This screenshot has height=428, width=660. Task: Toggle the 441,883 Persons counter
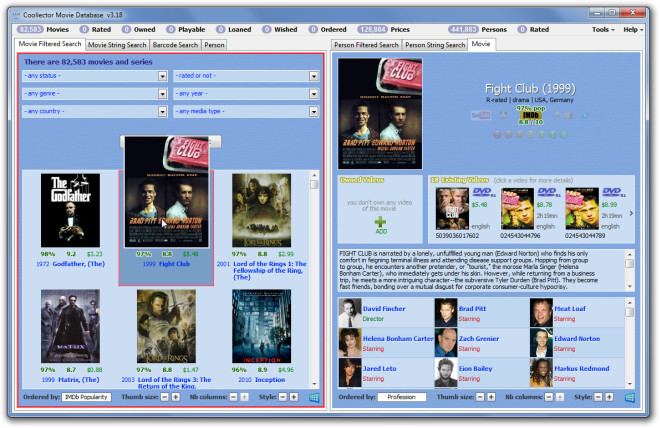pos(477,29)
